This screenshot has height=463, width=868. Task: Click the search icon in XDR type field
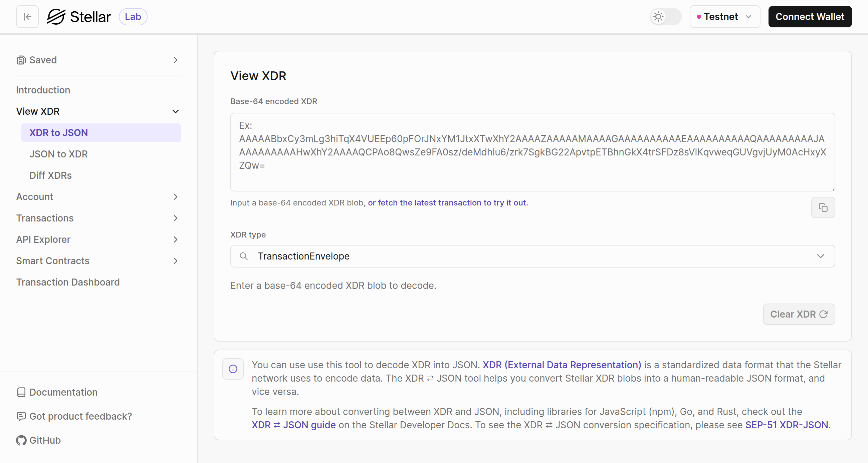[x=243, y=256]
